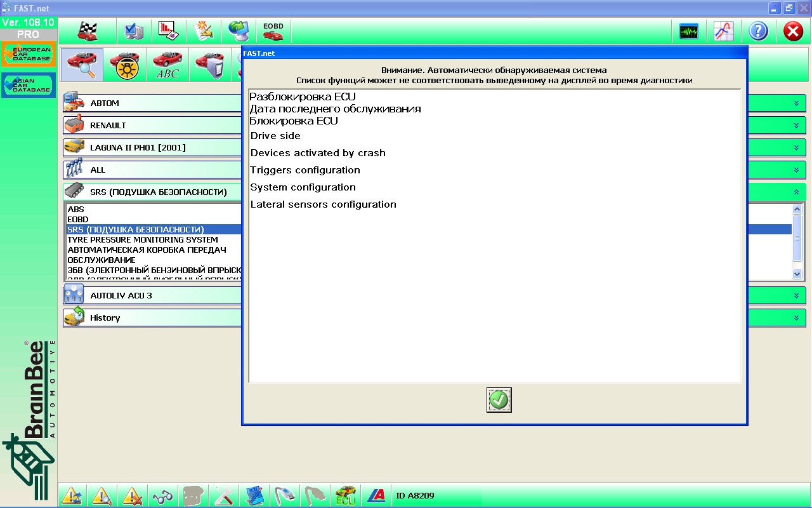This screenshot has height=508, width=812.
Task: Open the European Car Database
Action: click(x=28, y=55)
